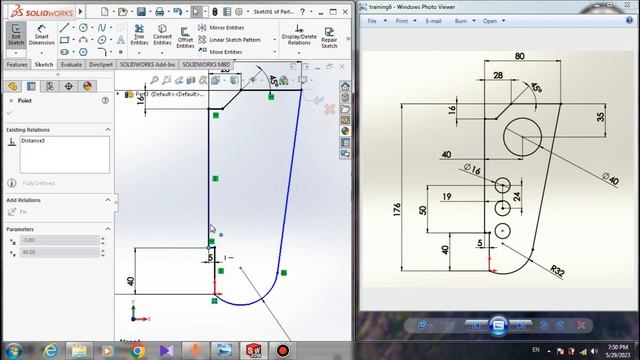This screenshot has width=640, height=360.
Task: Open dropdown under Exit Sketch
Action: click(16, 53)
